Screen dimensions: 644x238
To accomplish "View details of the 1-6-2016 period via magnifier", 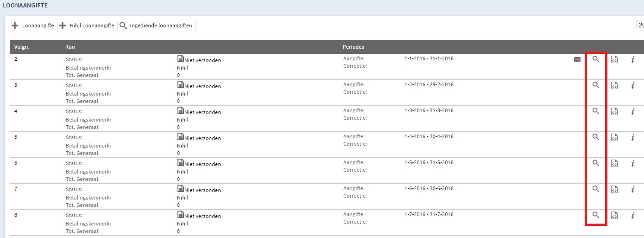I will (596, 189).
